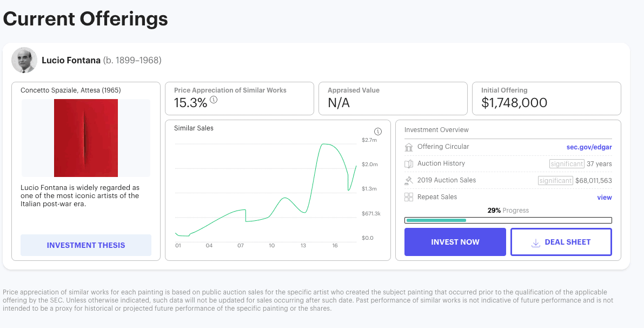Click the 29% offering progress bar

(x=508, y=220)
